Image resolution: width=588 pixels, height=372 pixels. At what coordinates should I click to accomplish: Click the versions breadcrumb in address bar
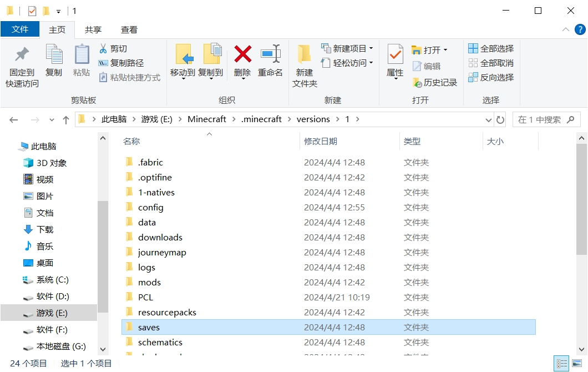(x=313, y=119)
